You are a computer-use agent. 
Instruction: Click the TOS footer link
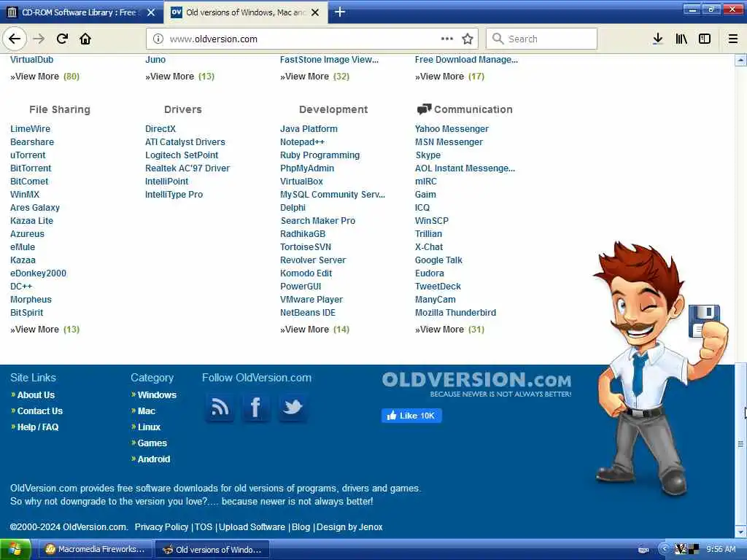pos(203,527)
